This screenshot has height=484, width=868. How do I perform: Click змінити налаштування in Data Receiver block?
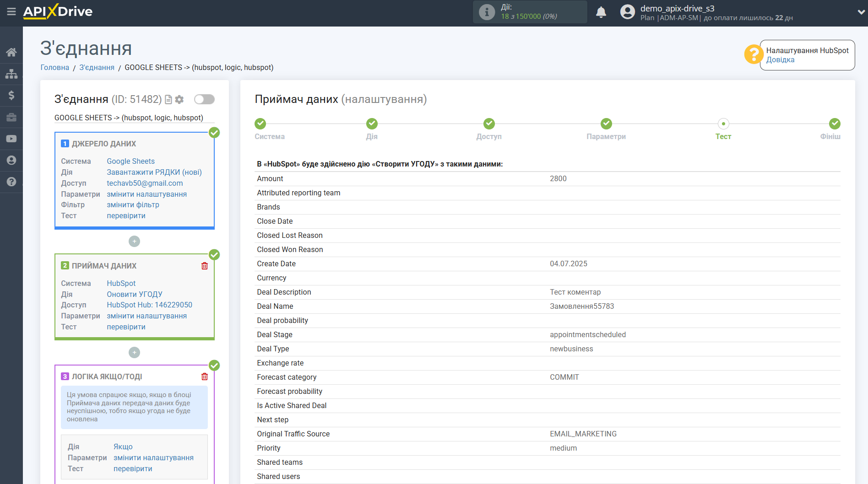146,316
